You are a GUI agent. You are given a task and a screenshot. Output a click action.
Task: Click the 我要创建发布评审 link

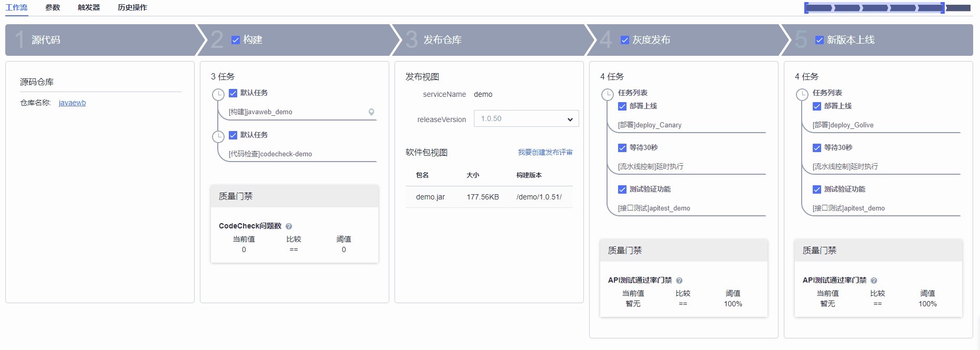click(545, 152)
